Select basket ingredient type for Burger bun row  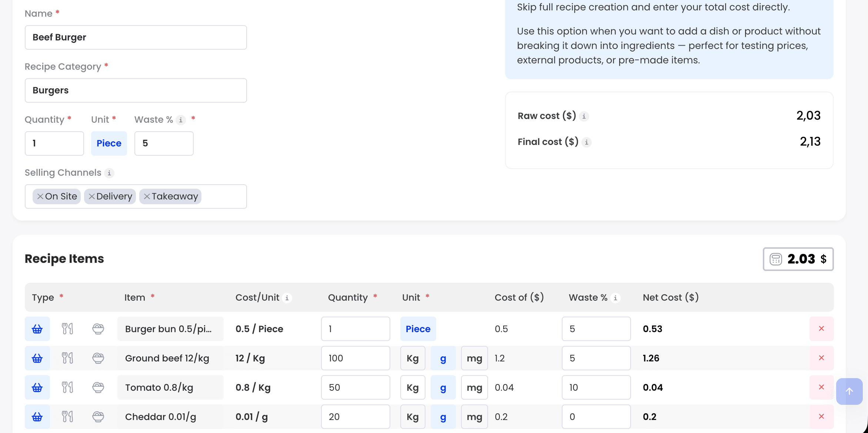37,329
